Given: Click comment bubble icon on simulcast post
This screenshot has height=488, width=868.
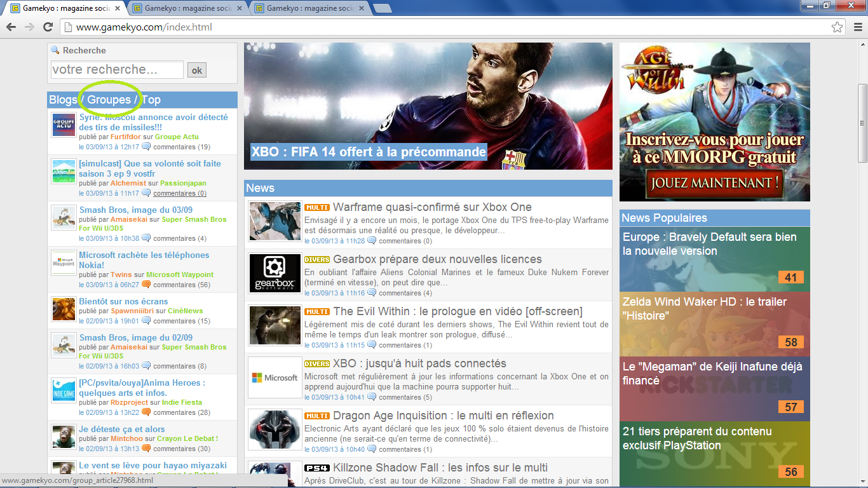Looking at the screenshot, I should click(146, 193).
